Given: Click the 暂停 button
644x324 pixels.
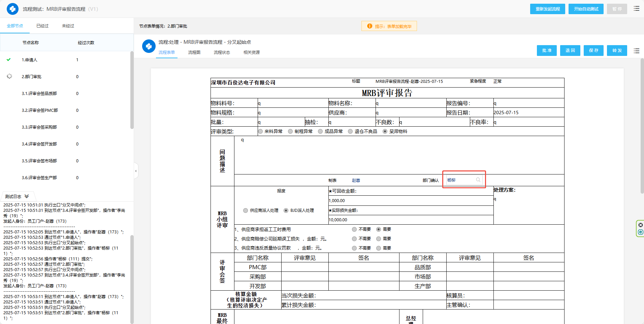Looking at the screenshot, I should click(x=617, y=9).
